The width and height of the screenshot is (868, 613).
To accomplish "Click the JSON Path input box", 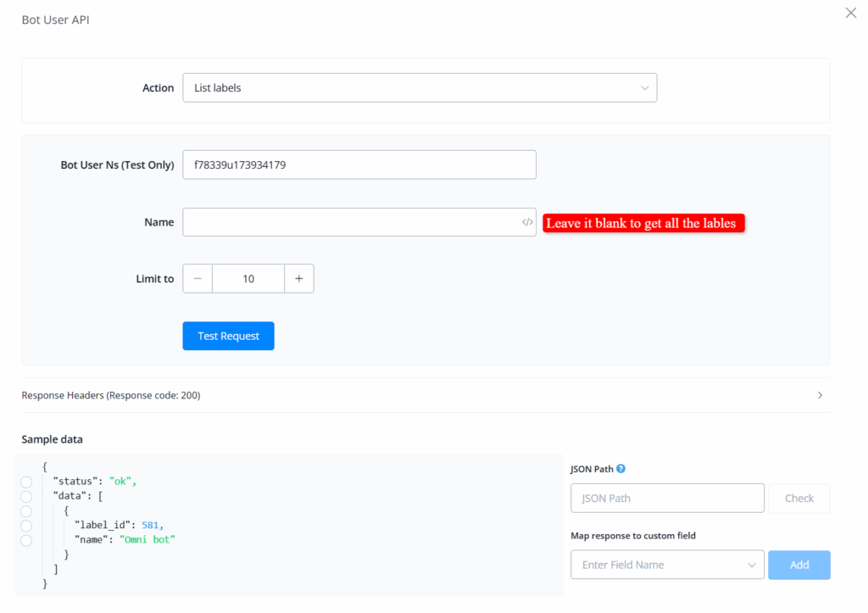I will [x=667, y=499].
